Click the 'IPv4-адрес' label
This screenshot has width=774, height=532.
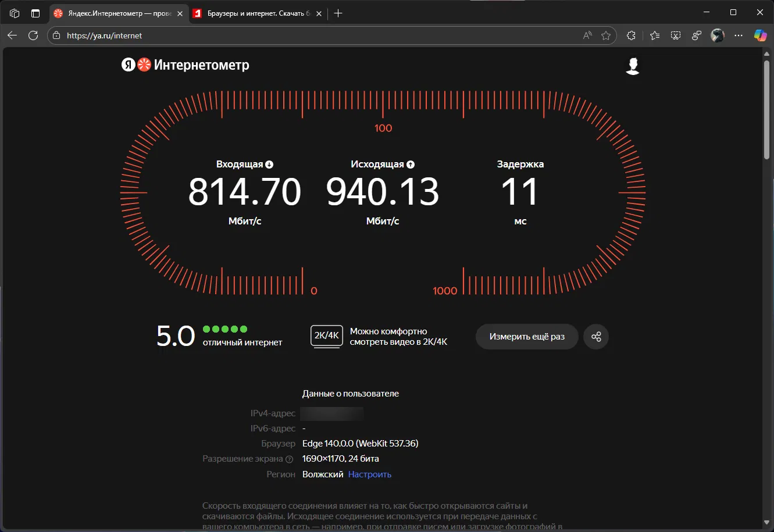coord(273,413)
